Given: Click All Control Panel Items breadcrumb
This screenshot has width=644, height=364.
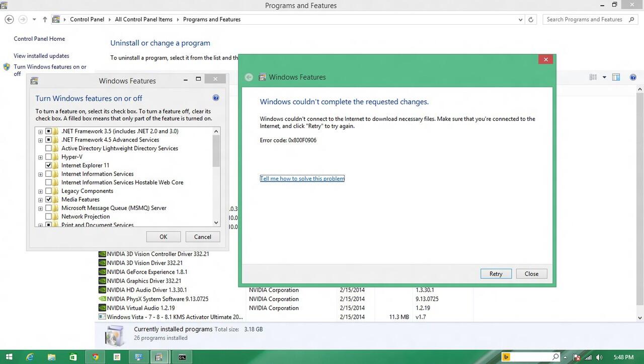Looking at the screenshot, I should [x=143, y=19].
